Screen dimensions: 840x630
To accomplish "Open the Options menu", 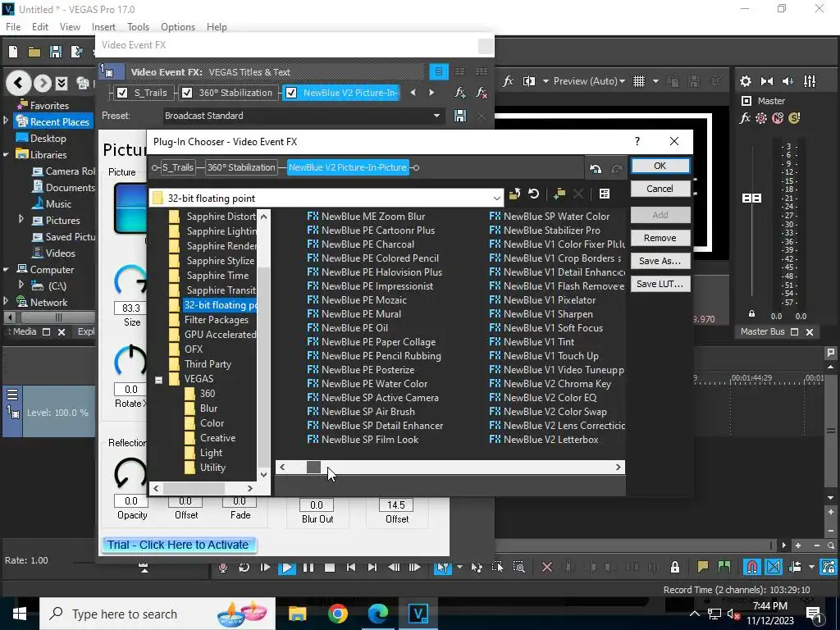I will (x=178, y=27).
